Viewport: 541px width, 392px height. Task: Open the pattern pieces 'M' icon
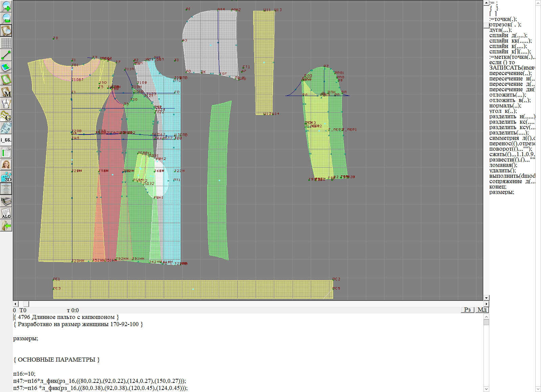point(6,92)
